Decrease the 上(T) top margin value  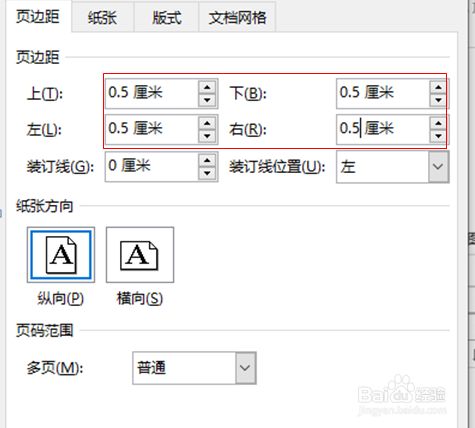click(x=207, y=100)
